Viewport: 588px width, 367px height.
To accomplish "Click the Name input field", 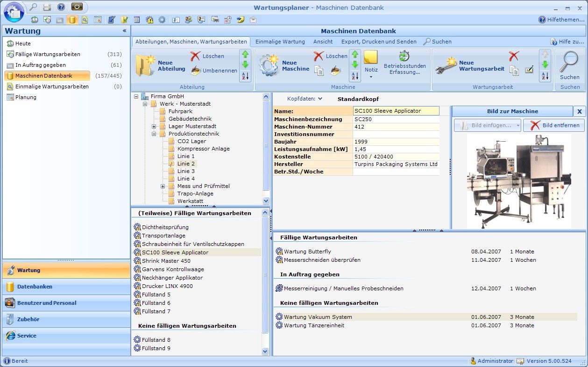I will [396, 111].
